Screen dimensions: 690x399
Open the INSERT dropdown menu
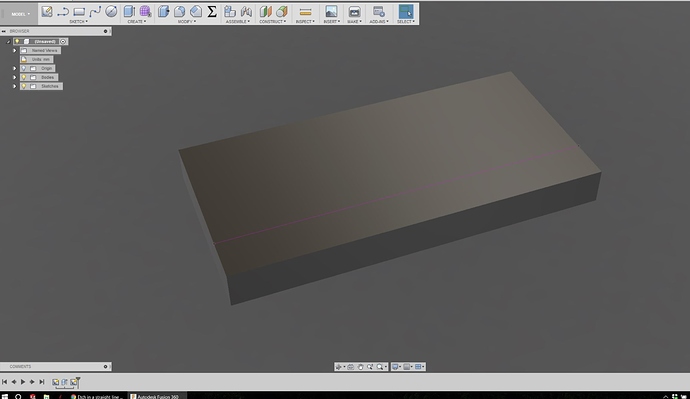[331, 22]
